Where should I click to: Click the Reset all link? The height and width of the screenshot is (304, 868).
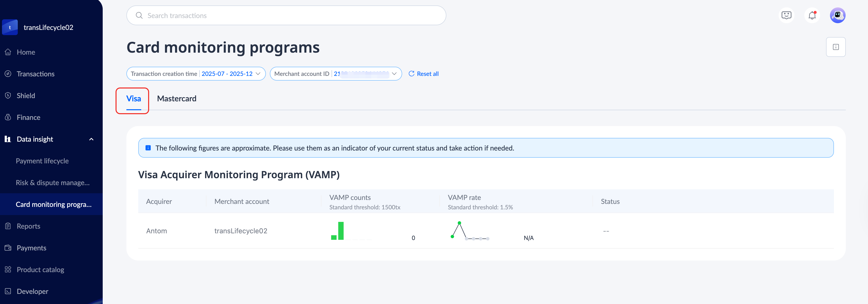tap(427, 74)
